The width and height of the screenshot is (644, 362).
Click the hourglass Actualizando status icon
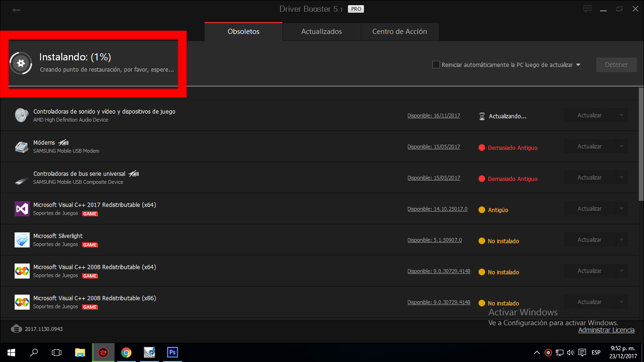[482, 116]
